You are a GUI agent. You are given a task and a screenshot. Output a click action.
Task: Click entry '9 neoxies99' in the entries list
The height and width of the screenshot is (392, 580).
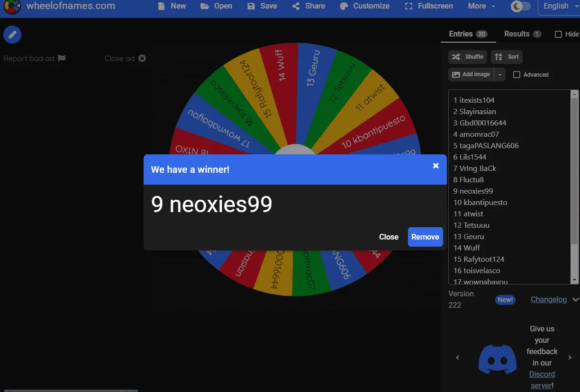[473, 191]
